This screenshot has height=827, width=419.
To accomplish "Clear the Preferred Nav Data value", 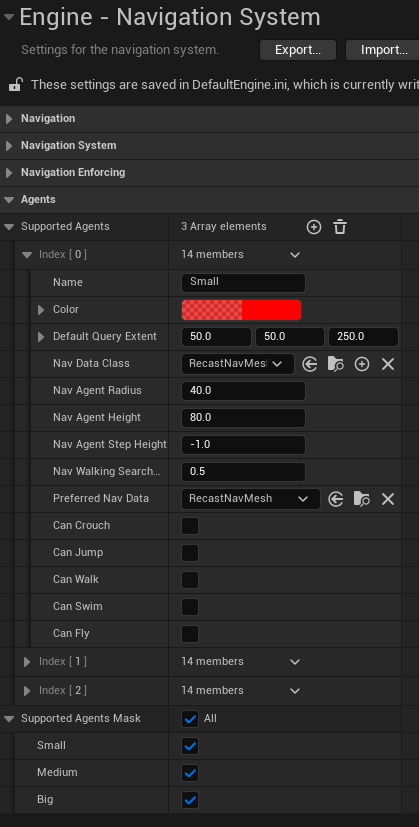I will [x=388, y=499].
